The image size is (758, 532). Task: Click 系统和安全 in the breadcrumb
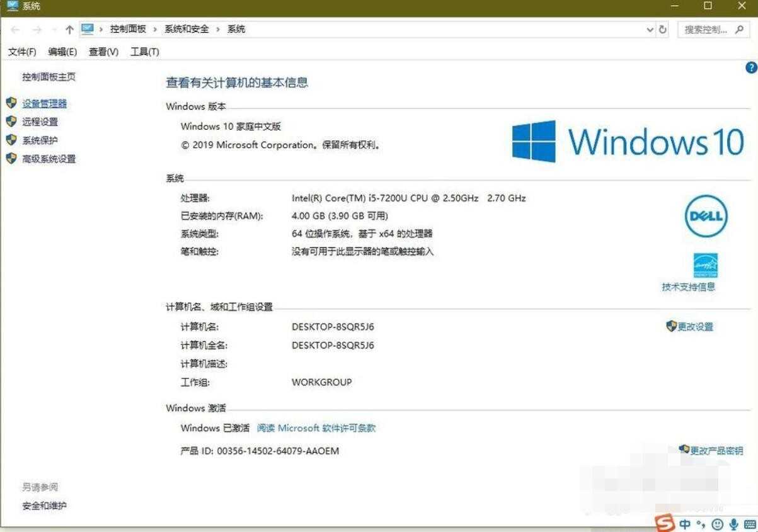click(187, 29)
